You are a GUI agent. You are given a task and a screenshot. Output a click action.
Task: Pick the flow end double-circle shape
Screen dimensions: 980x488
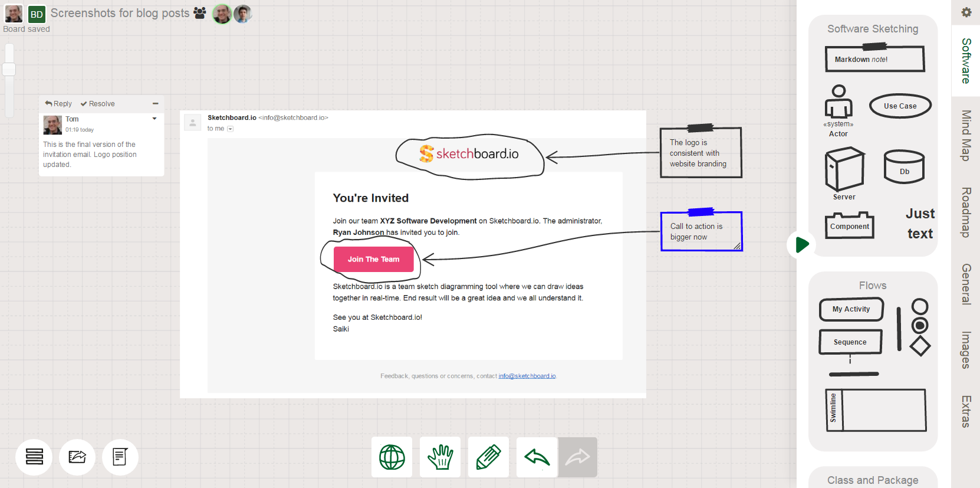920,326
